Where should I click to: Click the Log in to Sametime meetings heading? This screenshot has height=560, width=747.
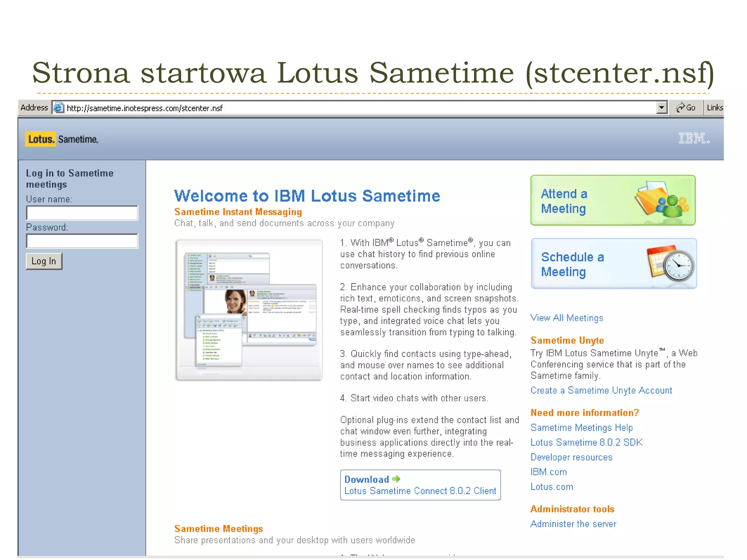70,179
